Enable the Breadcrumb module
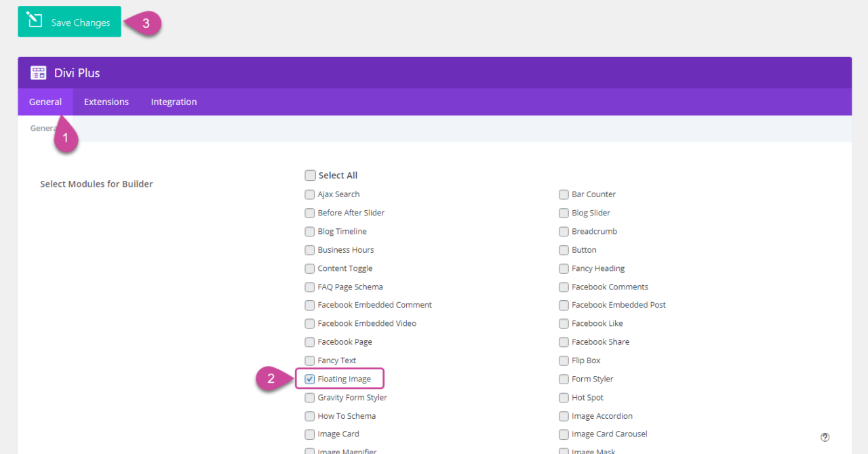 (564, 231)
